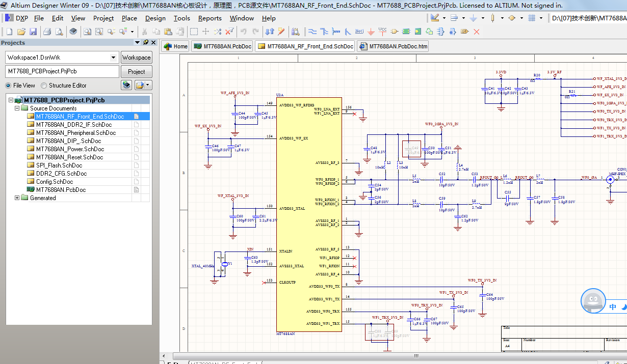Image resolution: width=627 pixels, height=364 pixels.
Task: Open the Reports menu
Action: (x=210, y=18)
